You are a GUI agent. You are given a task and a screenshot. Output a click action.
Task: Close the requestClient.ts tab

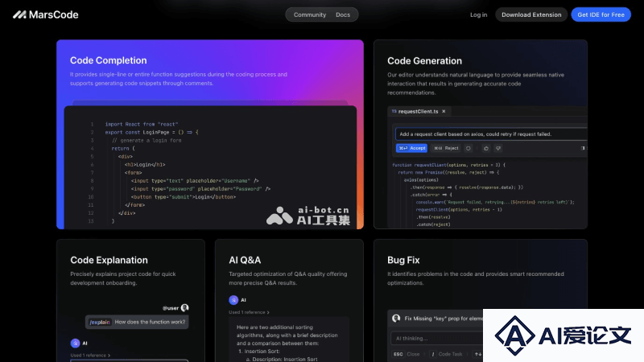(444, 111)
